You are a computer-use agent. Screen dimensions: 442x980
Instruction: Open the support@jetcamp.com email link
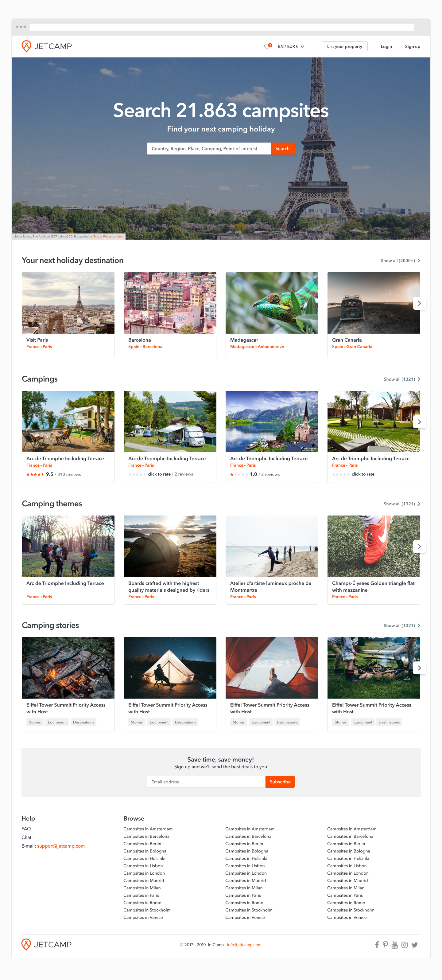tap(61, 846)
